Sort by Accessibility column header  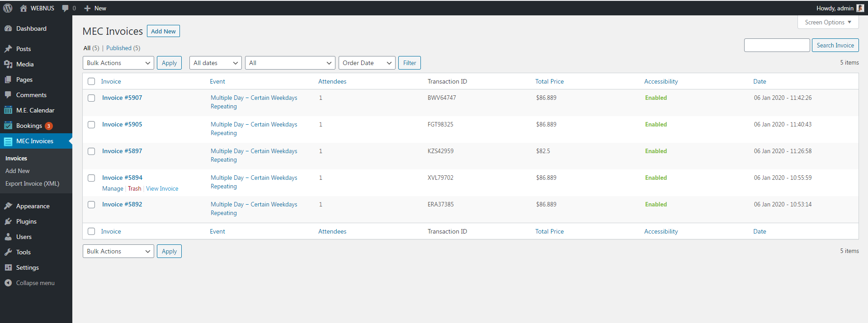point(661,81)
